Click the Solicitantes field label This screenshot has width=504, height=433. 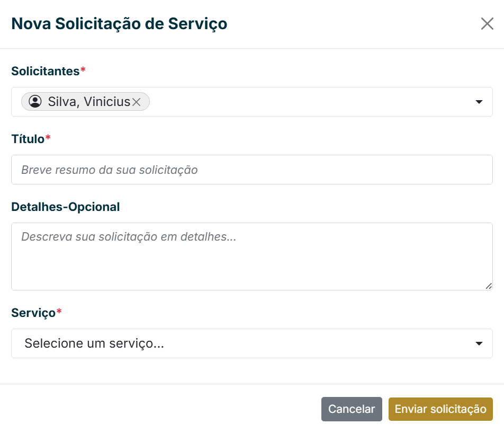[x=44, y=70]
